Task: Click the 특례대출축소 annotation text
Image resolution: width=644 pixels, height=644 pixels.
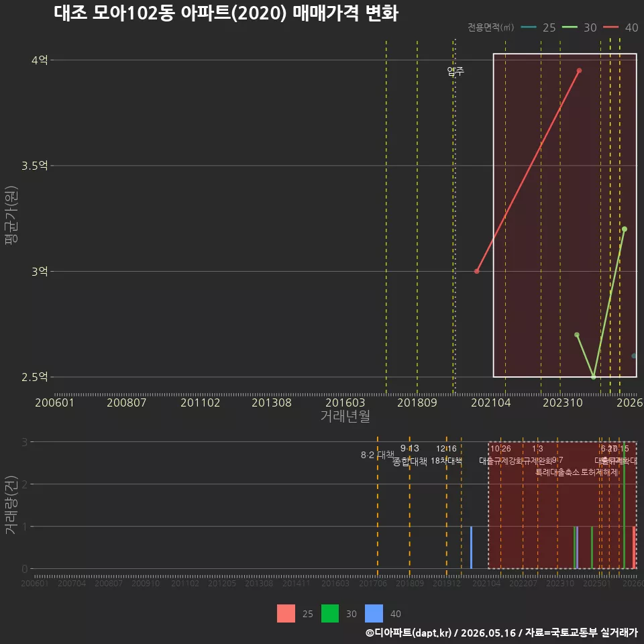Action: click(557, 472)
